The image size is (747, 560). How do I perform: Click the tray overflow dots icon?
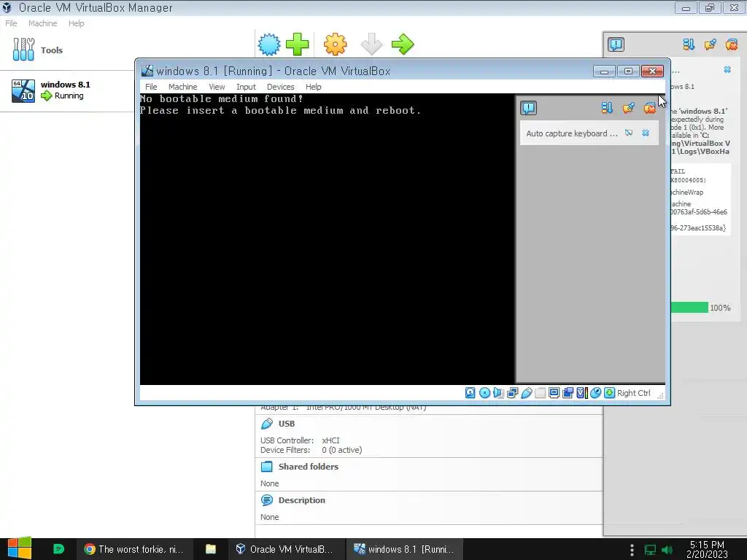click(x=632, y=550)
